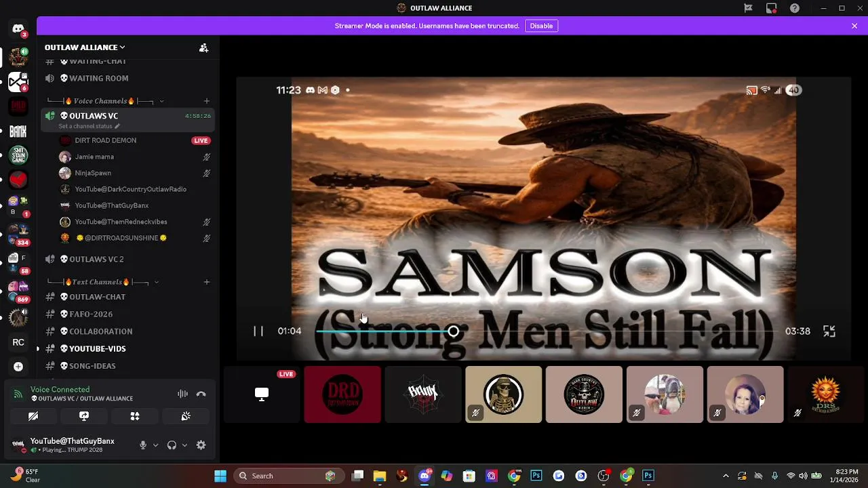Open WAITING ROOM voice channel
Viewport: 868px width, 488px height.
pyautogui.click(x=127, y=79)
